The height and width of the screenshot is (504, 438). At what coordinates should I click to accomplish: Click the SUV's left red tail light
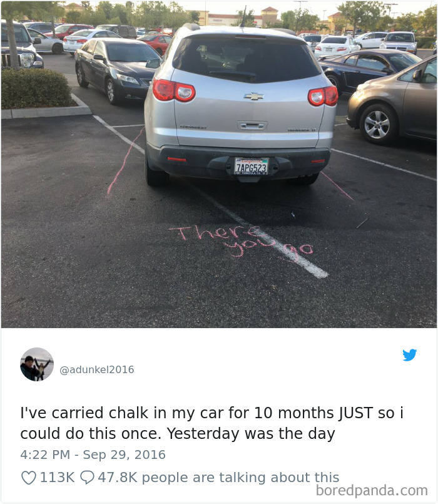(174, 90)
